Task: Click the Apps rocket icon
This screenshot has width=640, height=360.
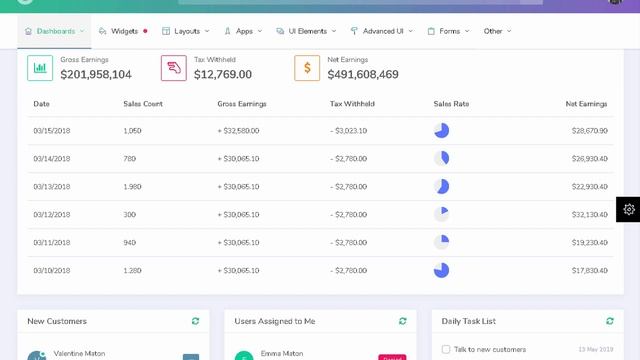Action: pyautogui.click(x=228, y=31)
